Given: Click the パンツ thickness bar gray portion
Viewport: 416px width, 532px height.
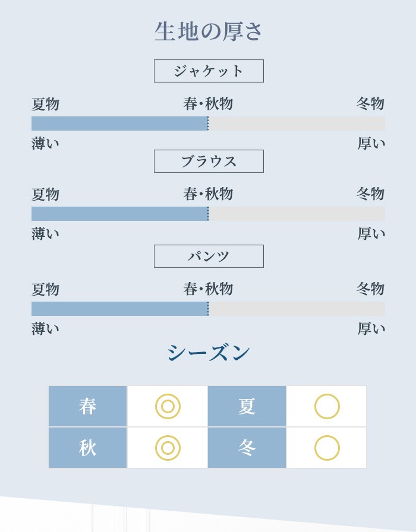Looking at the screenshot, I should click(297, 309).
